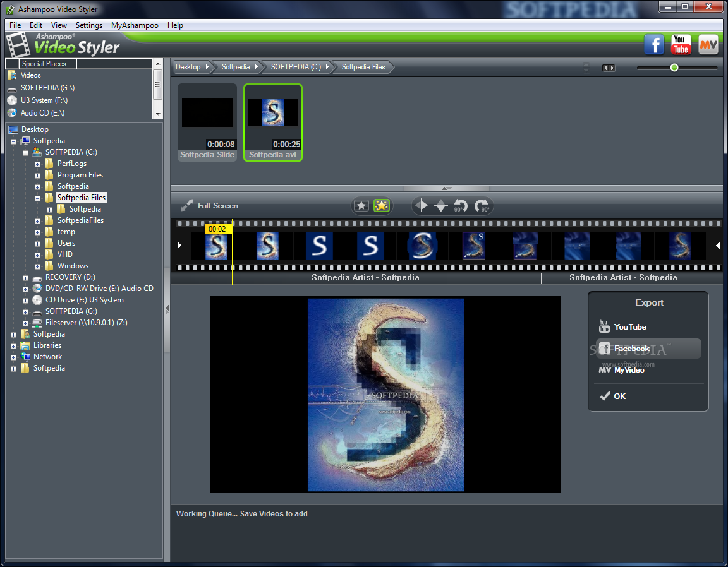
Task: Click the 00:02 timeline position marker
Action: [x=218, y=229]
